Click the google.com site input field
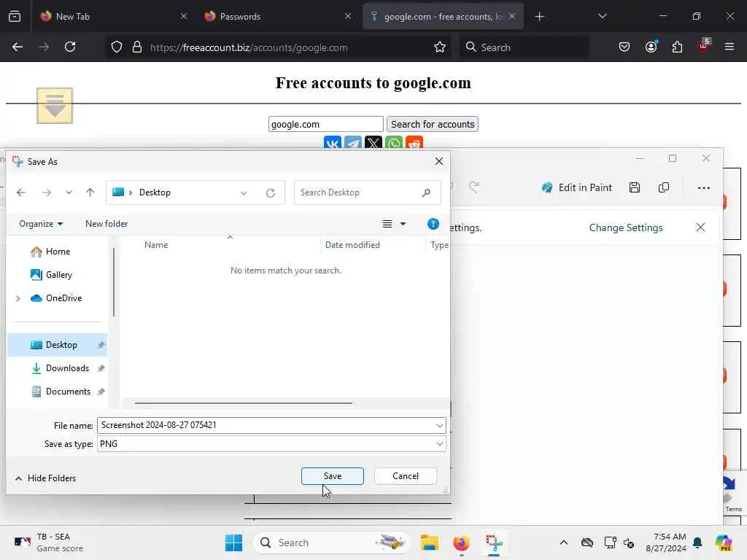Viewport: 747px width, 560px height. [326, 124]
